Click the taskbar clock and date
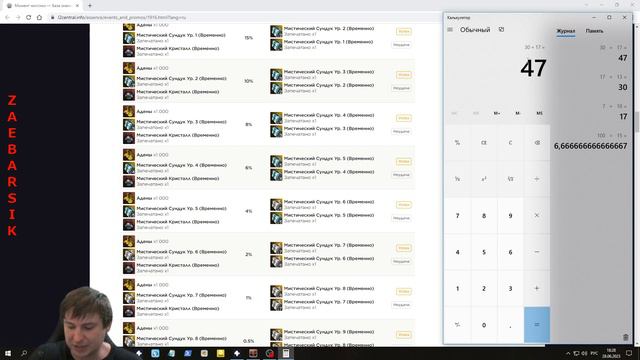640x360 pixels. pos(611,353)
